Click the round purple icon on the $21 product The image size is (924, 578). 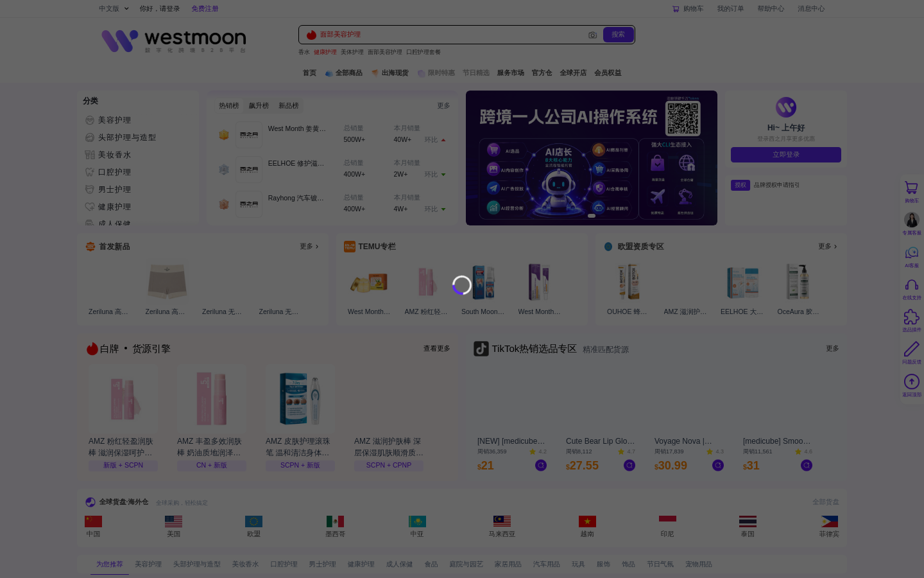pos(541,465)
